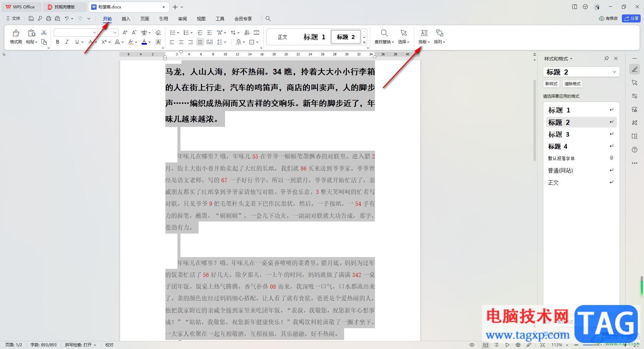Apply 正文 style from ribbon gallery
Screen dimensions: 644x349
click(283, 37)
